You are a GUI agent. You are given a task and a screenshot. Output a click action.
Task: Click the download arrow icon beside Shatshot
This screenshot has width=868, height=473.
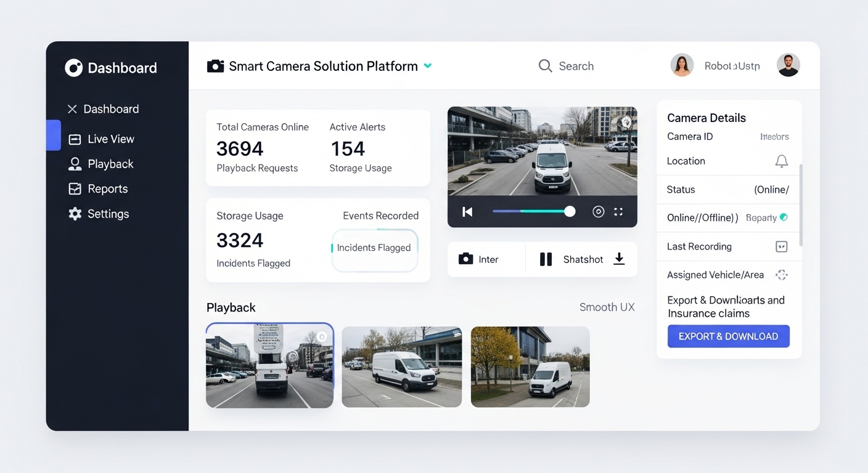[x=619, y=259]
